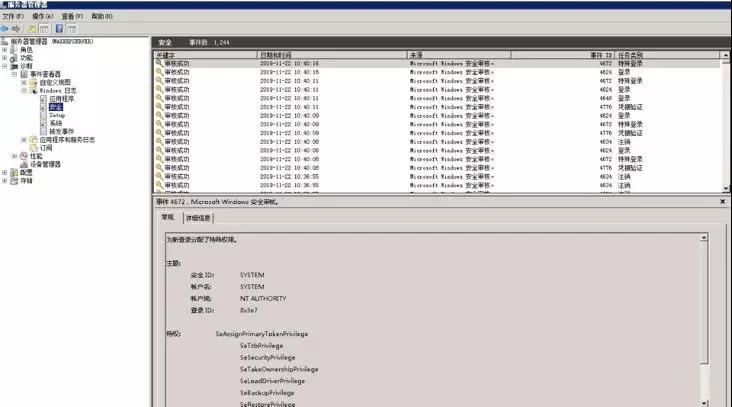Click the 0x3e7 logon ID value
Image resolution: width=732 pixels, height=407 pixels.
(248, 310)
